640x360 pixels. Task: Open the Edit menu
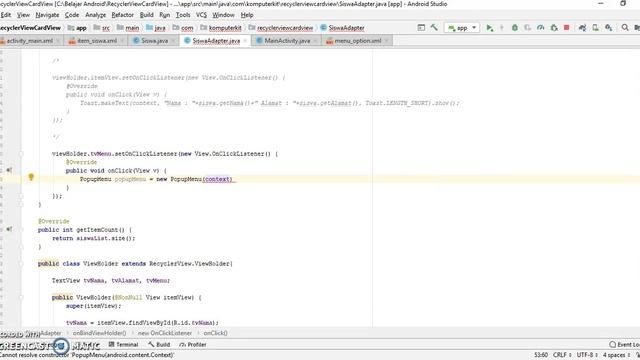pos(6,15)
